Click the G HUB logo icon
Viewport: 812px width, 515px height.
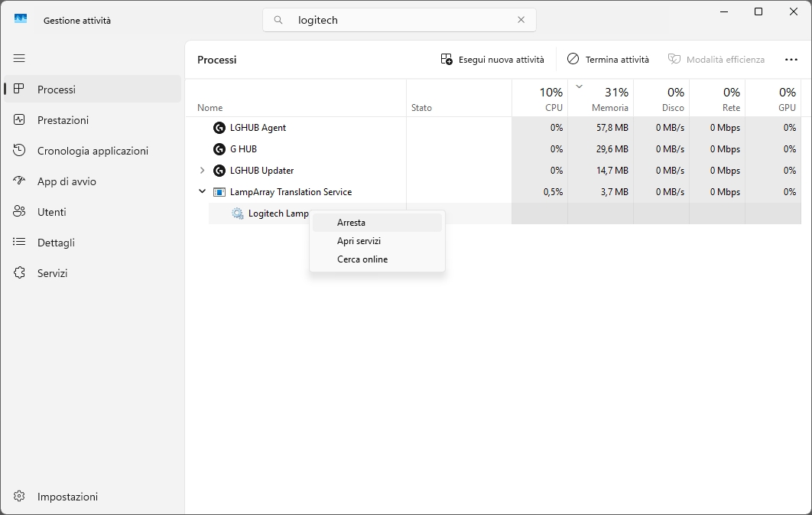click(x=219, y=149)
